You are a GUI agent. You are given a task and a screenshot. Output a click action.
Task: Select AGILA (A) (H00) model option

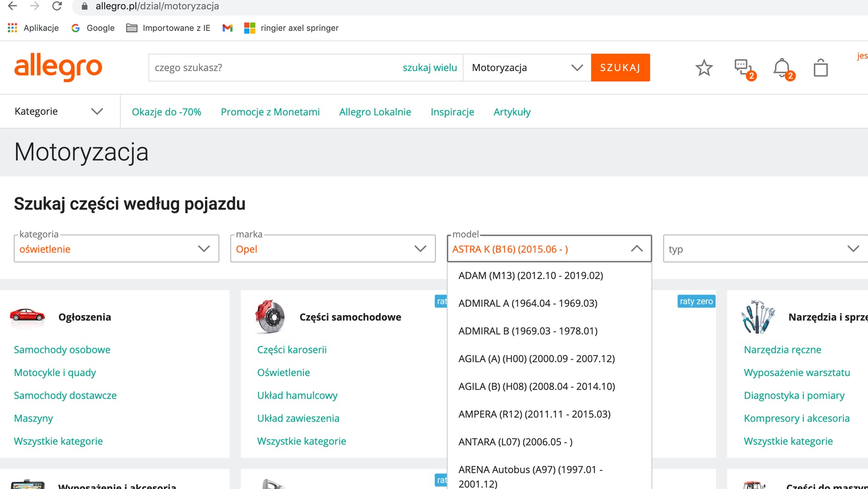549,359
